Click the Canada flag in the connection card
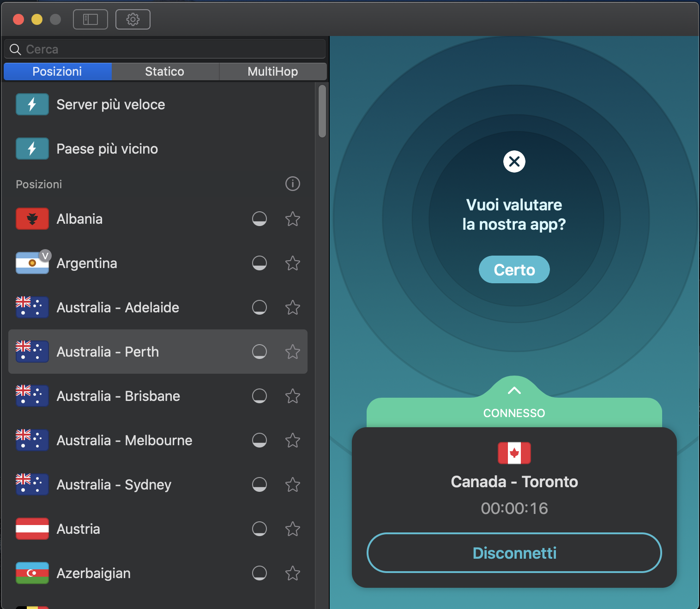Screen dimensions: 700x609 click(514, 453)
